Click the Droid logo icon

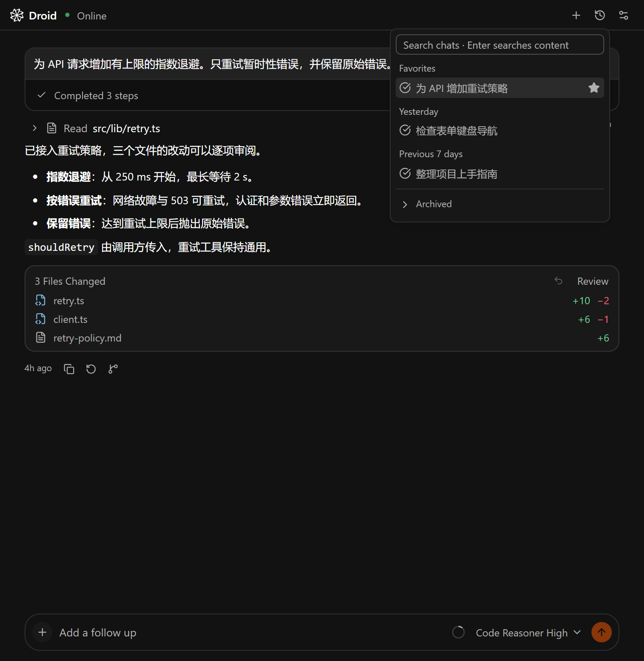click(x=17, y=15)
